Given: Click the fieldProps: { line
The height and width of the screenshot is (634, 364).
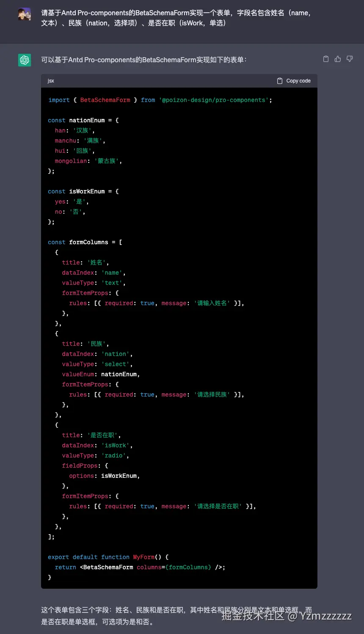Looking at the screenshot, I should point(85,466).
